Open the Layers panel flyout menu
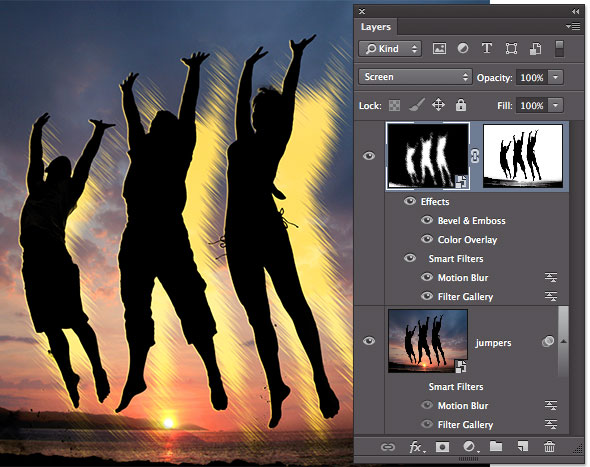Screen dimensions: 590x467 (573, 26)
